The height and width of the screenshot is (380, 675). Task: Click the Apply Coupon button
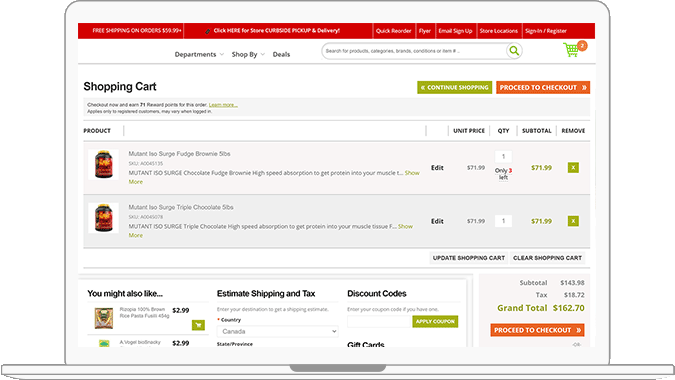[435, 321]
